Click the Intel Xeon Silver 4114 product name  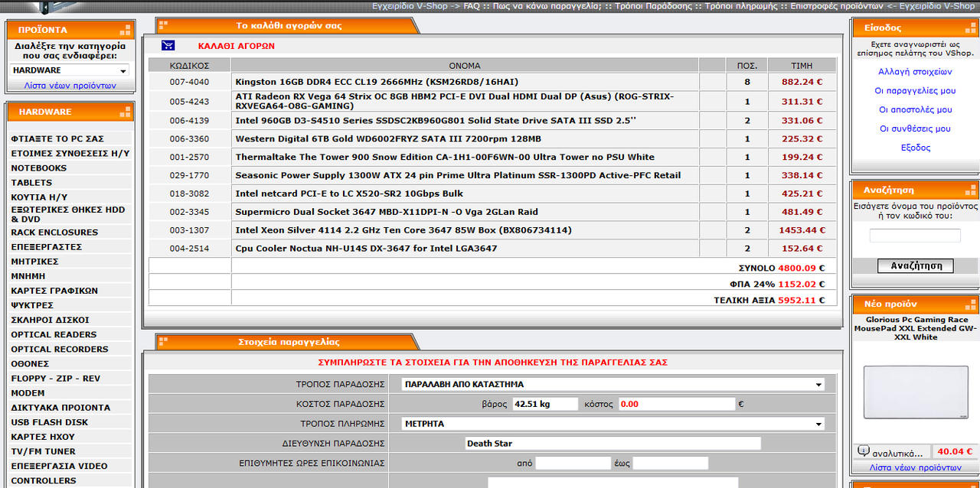click(x=403, y=230)
